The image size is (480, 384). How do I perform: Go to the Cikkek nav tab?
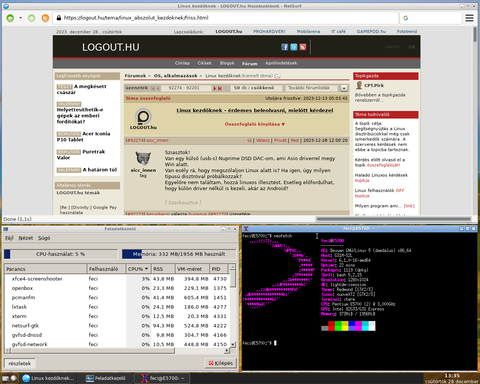click(204, 63)
